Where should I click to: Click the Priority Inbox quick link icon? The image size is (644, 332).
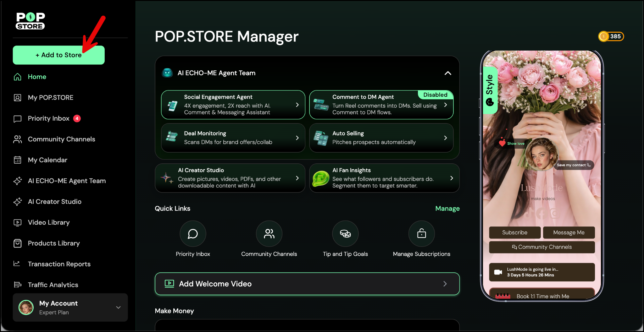pos(193,234)
